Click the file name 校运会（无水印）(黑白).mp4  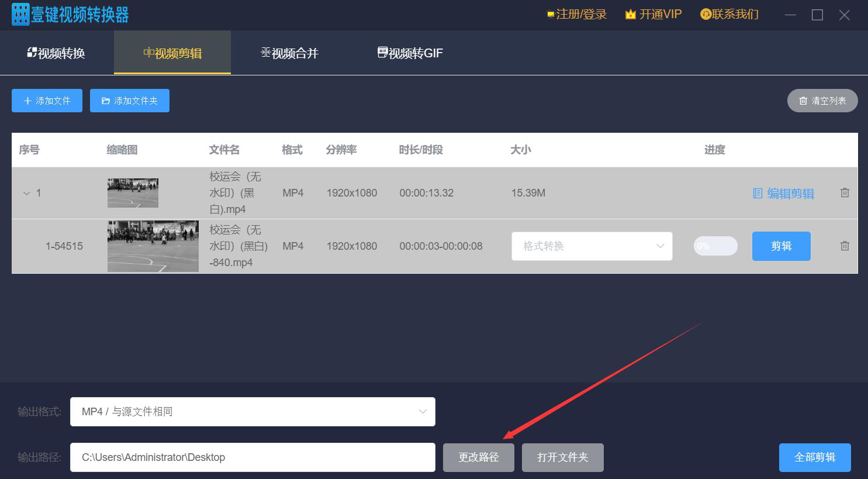pos(236,193)
